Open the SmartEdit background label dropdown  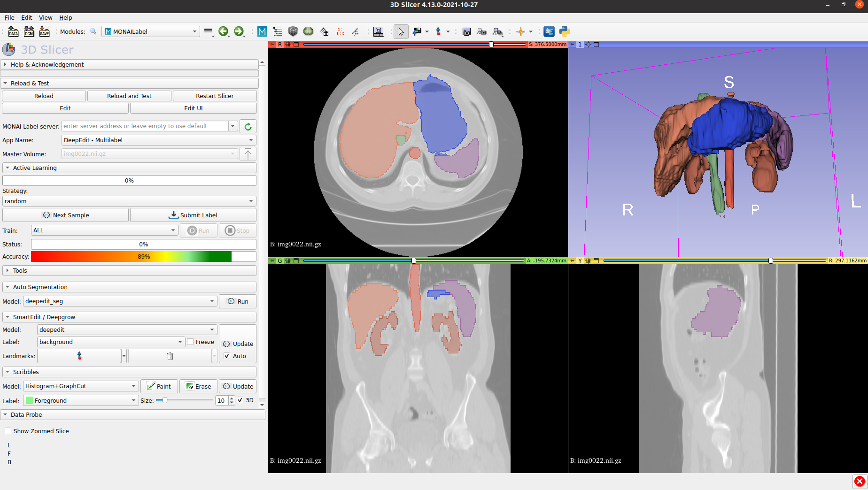(111, 342)
